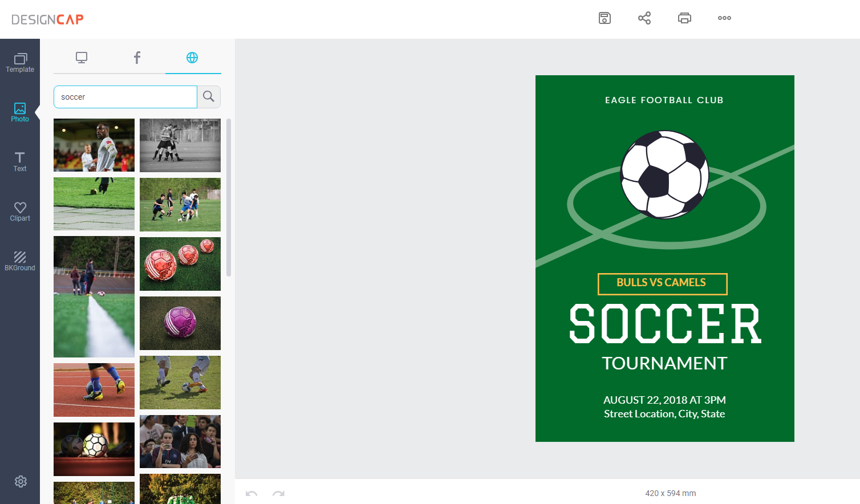Click the Redo arrow icon
860x504 pixels.
coord(278,494)
